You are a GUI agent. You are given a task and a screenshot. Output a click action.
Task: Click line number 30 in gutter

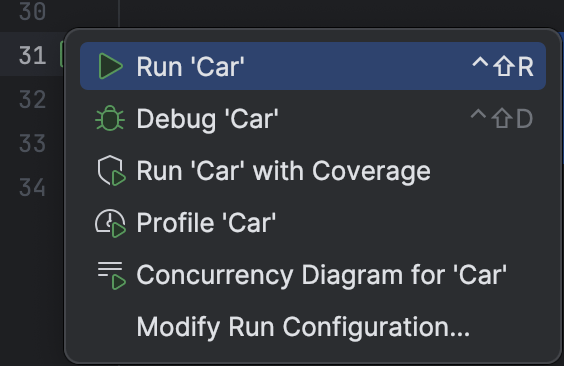click(32, 11)
